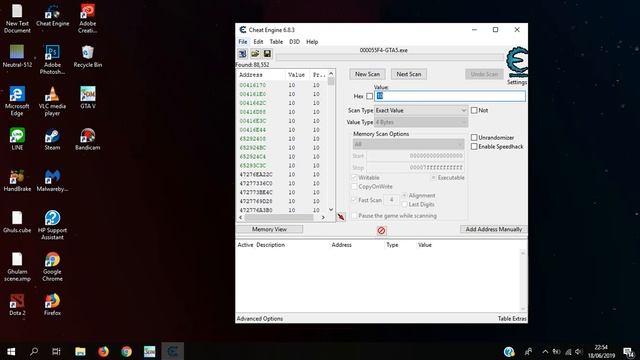This screenshot has width=640, height=360.
Task: Select result address 00416170
Action: point(253,85)
